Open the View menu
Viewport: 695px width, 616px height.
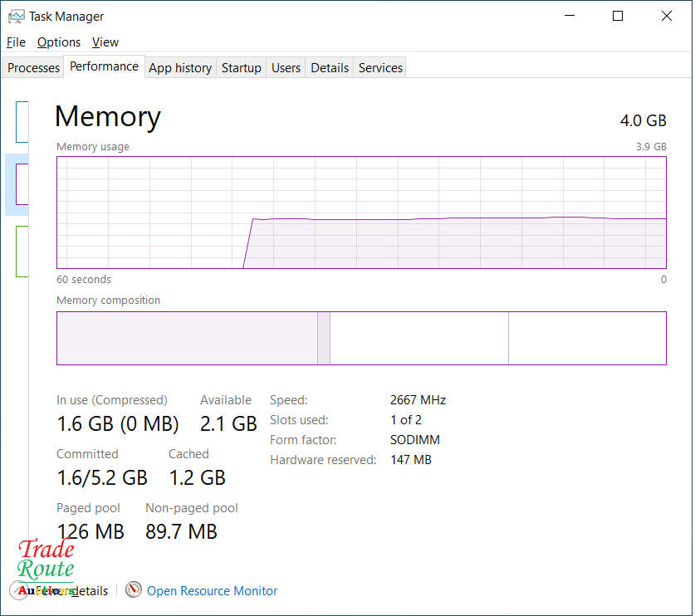(105, 42)
